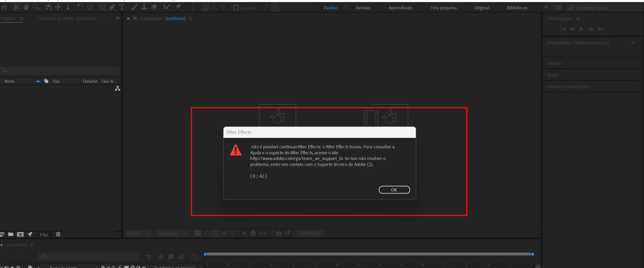Open the Padrão workspace menu
This screenshot has height=268, width=644.
tap(345, 8)
